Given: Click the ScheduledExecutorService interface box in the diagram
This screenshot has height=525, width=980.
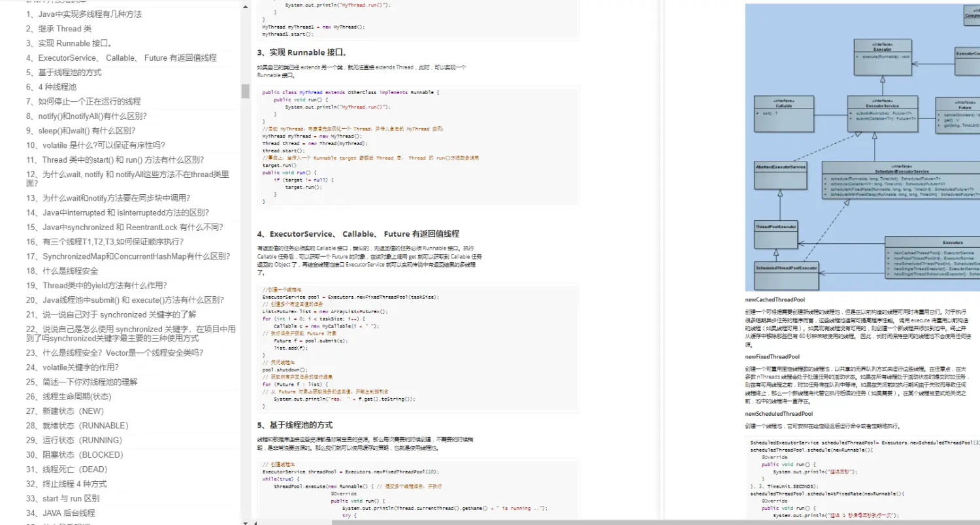Looking at the screenshot, I should click(x=902, y=180).
